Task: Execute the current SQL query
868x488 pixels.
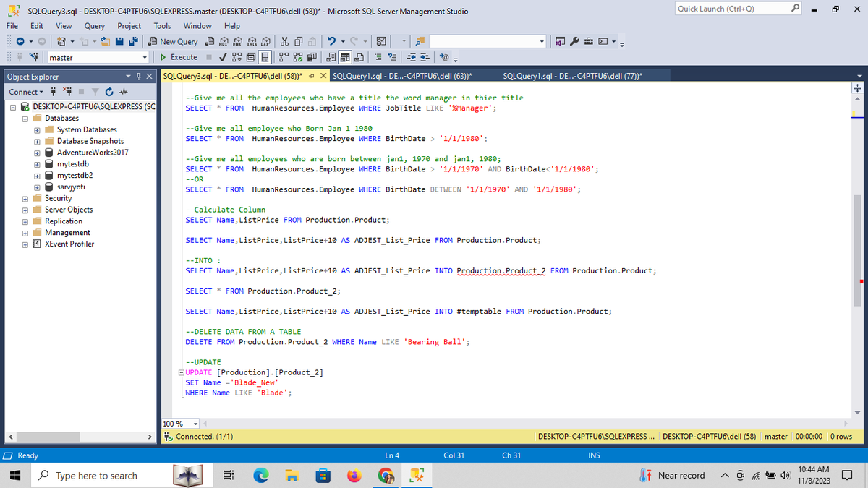Action: click(179, 57)
